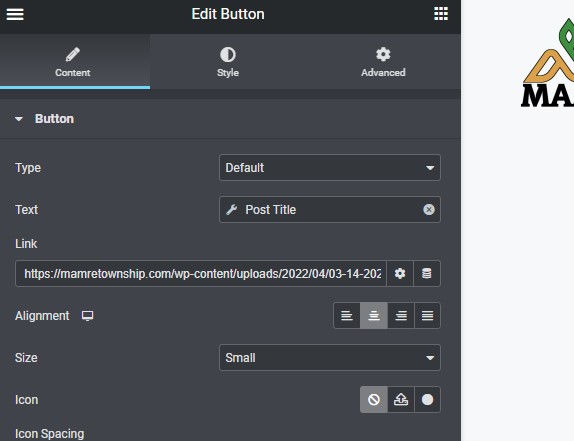Switch to the Style tab

tap(228, 62)
